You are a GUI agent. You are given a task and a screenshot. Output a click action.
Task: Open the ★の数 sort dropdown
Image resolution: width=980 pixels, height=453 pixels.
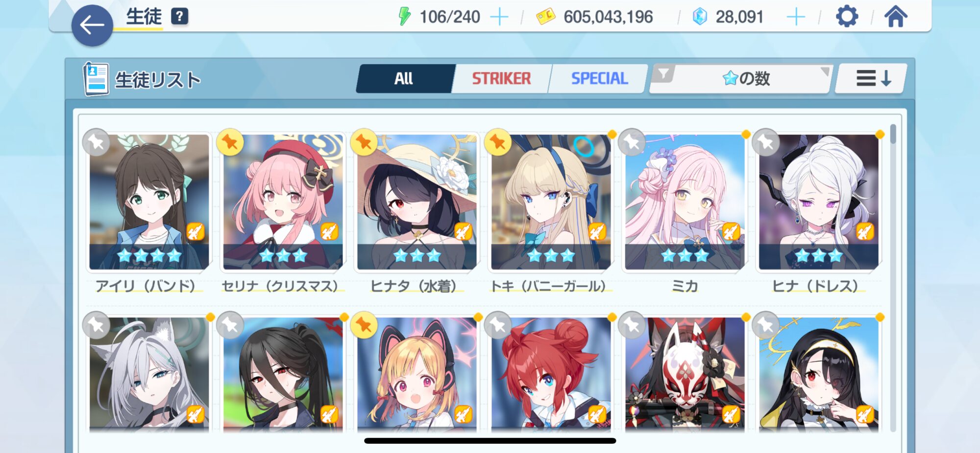[x=747, y=78]
